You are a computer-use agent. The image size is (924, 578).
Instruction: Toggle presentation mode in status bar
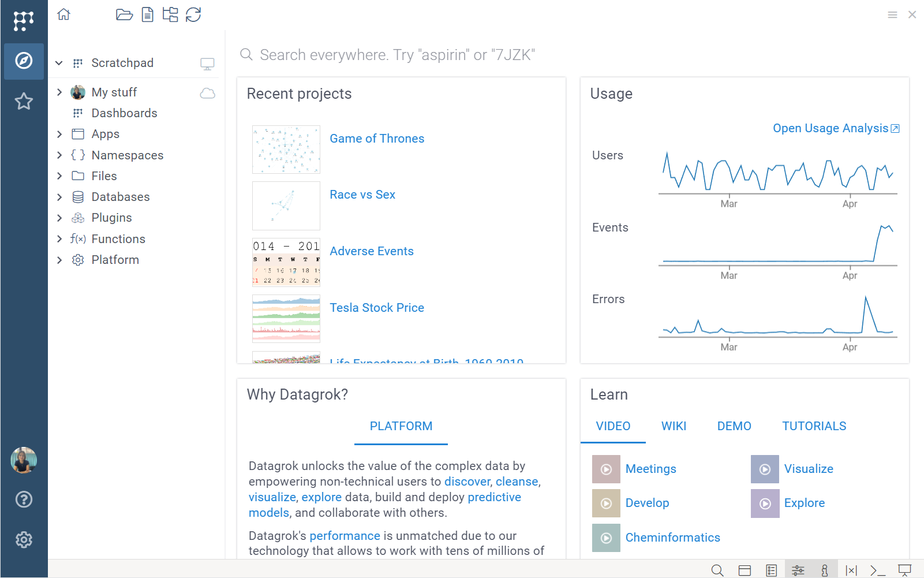tap(904, 570)
